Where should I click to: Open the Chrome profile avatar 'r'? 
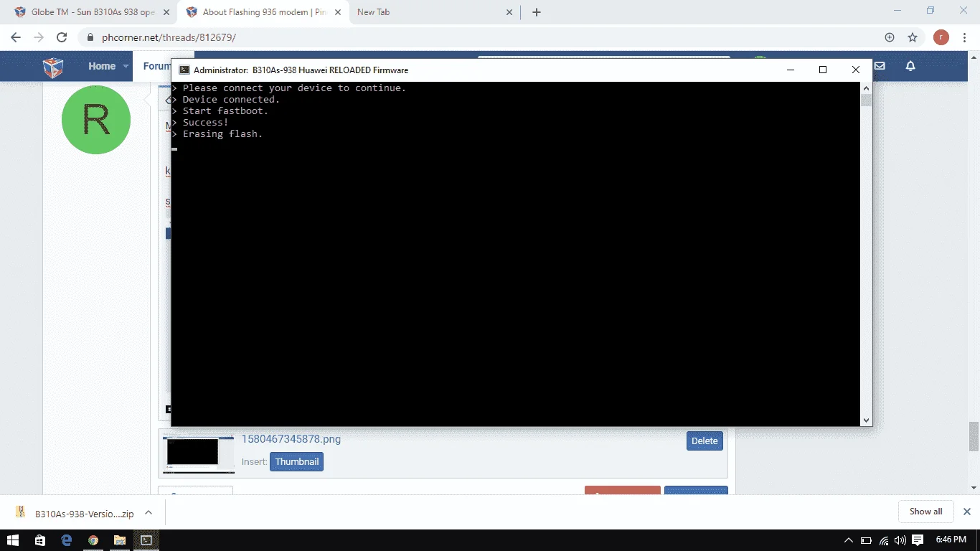point(941,37)
